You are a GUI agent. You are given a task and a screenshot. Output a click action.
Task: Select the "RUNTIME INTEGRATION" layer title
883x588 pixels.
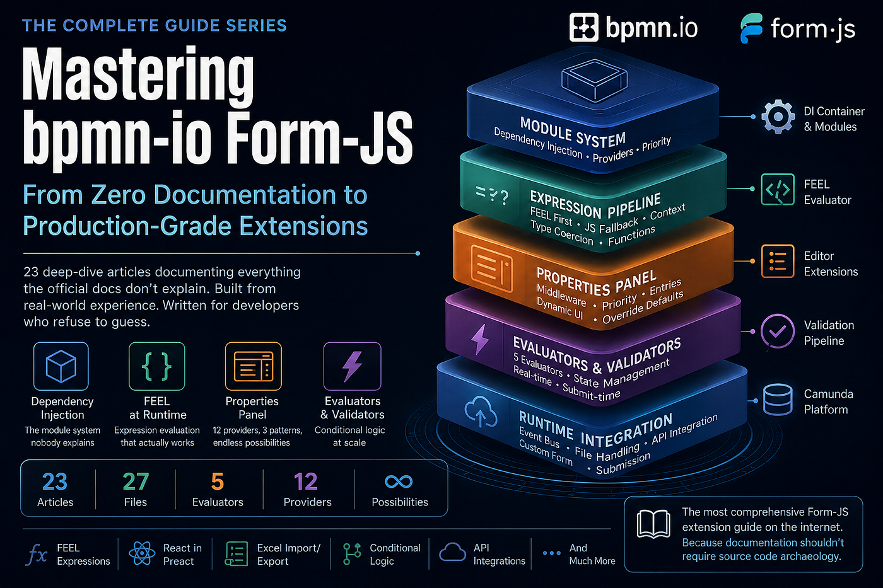[595, 429]
